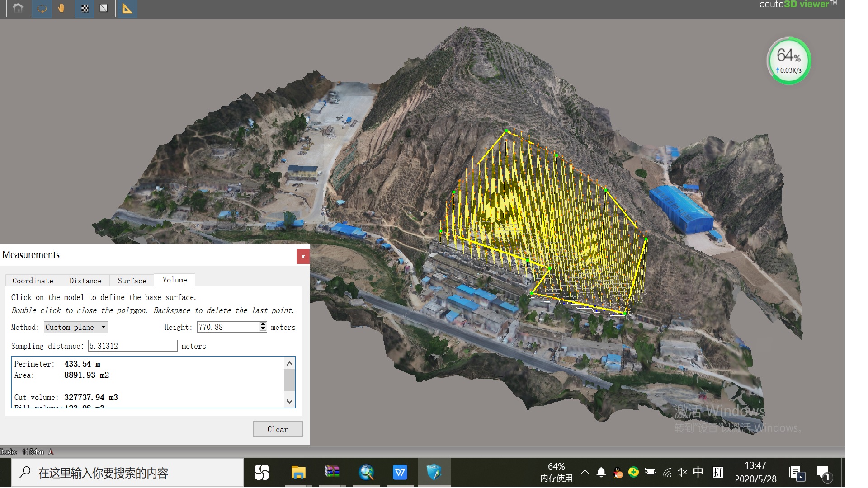Click the Sampling distance input field
This screenshot has width=868, height=488.
click(132, 346)
